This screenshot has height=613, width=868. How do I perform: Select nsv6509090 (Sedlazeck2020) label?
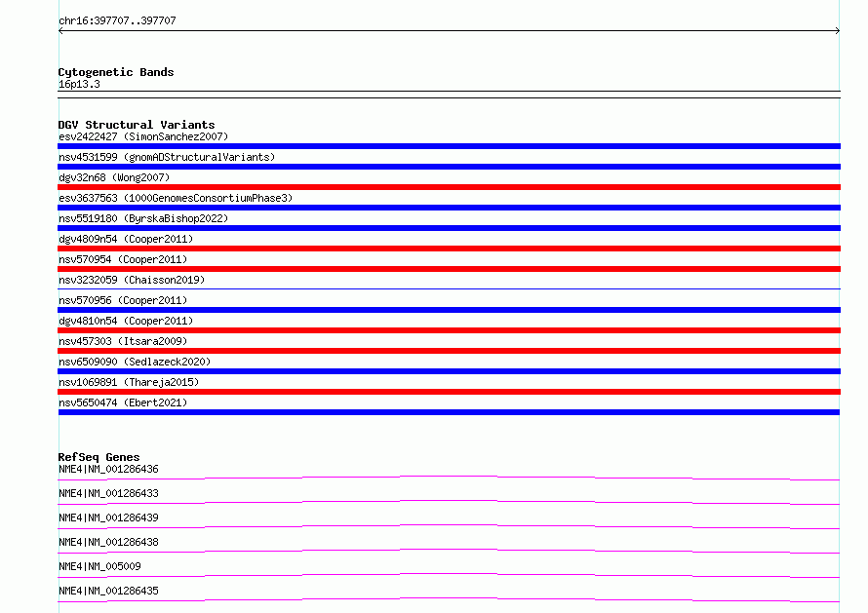coord(135,362)
